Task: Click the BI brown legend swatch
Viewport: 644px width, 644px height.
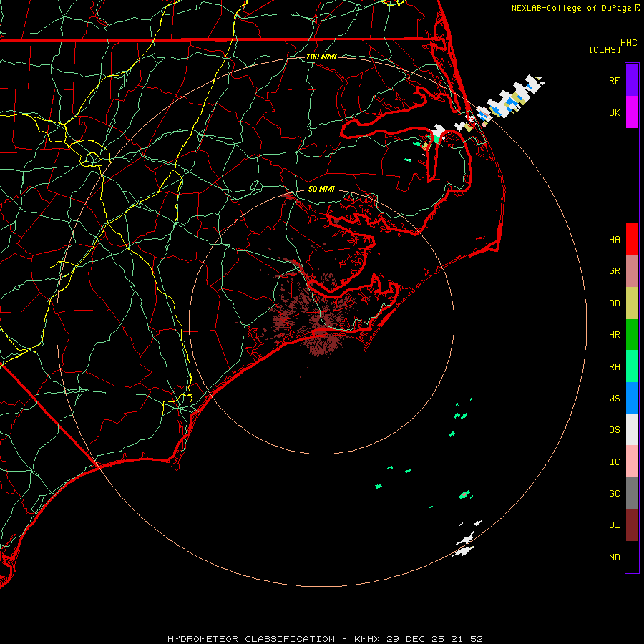Action: coord(632,525)
